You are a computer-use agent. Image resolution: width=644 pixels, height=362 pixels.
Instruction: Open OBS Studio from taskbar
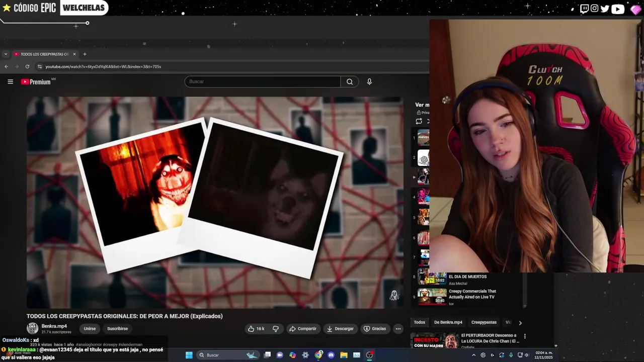(x=369, y=355)
